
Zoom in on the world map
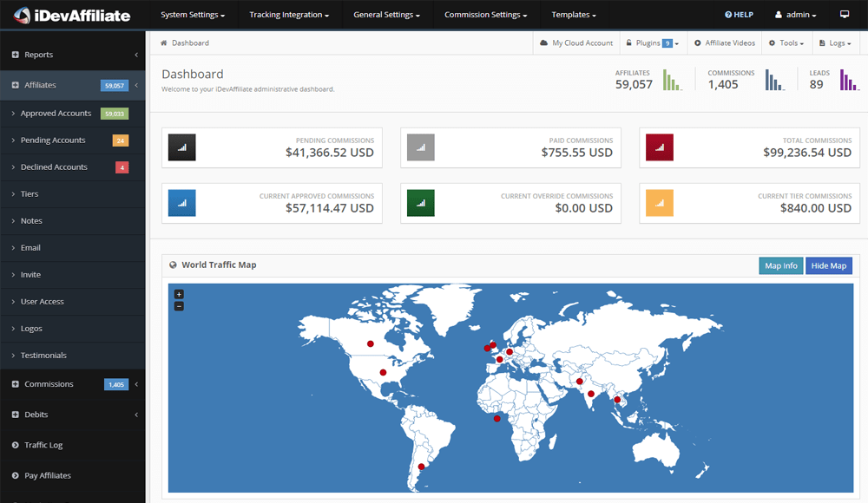pos(179,294)
